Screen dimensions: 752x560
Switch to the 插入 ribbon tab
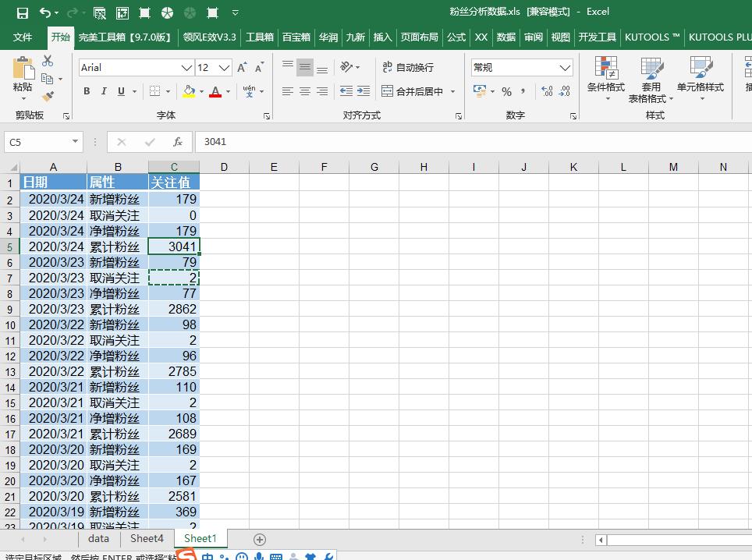click(382, 37)
